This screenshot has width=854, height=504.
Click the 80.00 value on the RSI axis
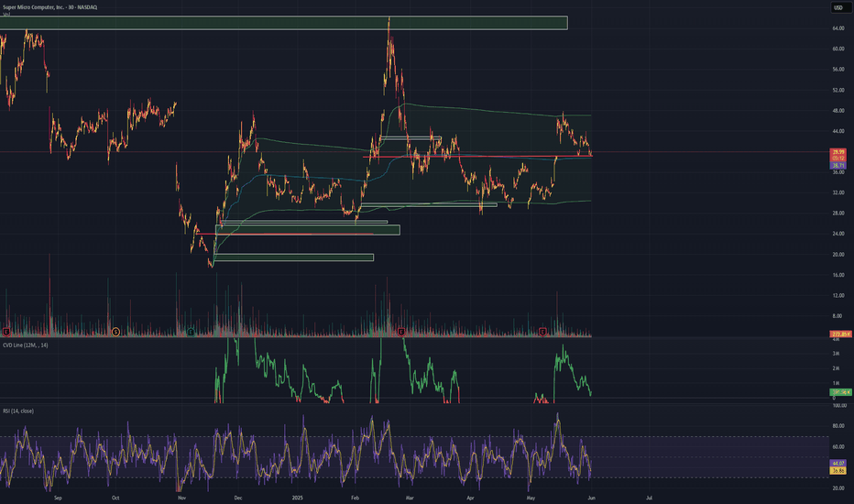point(838,426)
